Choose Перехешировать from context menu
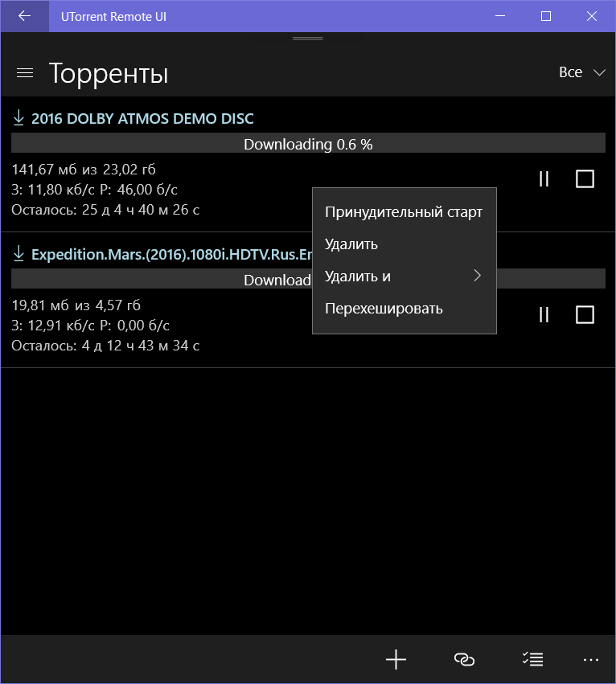The height and width of the screenshot is (684, 616). pyautogui.click(x=405, y=309)
